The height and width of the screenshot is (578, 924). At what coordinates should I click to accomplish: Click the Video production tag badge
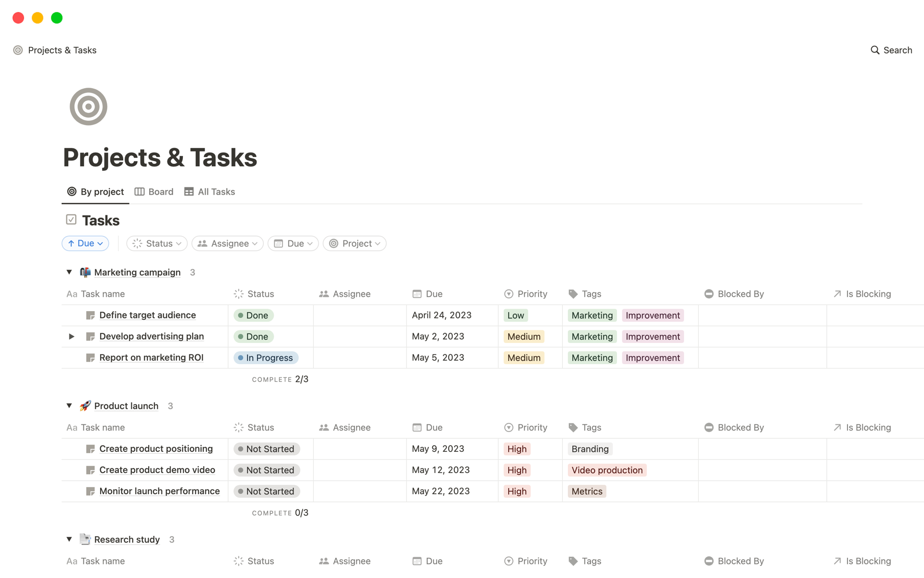[607, 470]
